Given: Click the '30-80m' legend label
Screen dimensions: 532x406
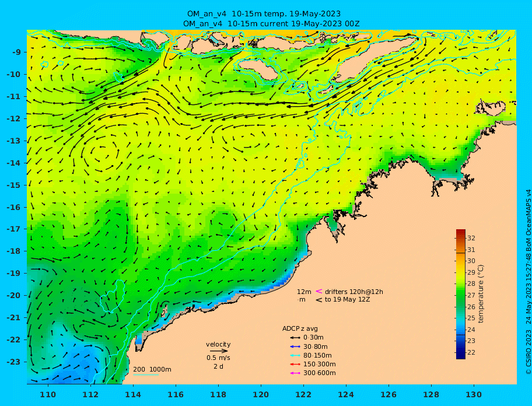Looking at the screenshot, I should pos(315,346).
